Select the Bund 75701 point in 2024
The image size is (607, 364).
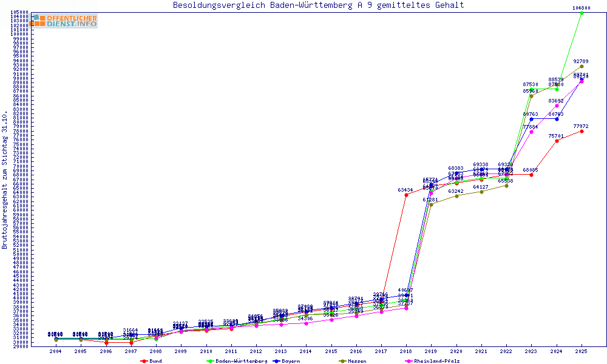(x=557, y=141)
